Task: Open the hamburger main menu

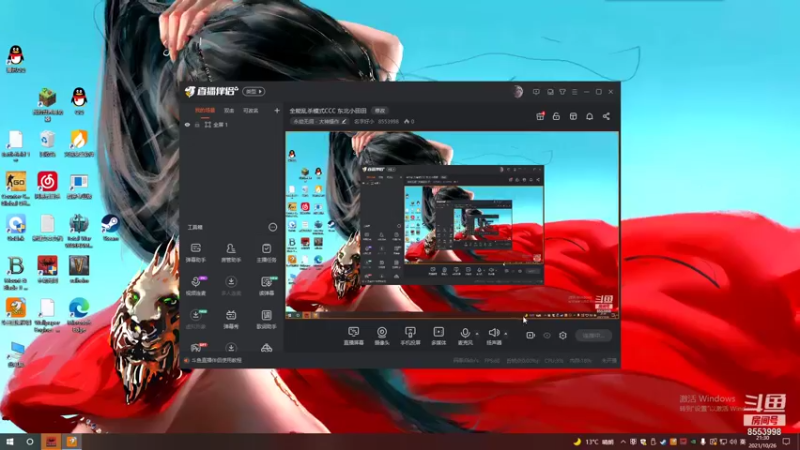Action: (574, 92)
